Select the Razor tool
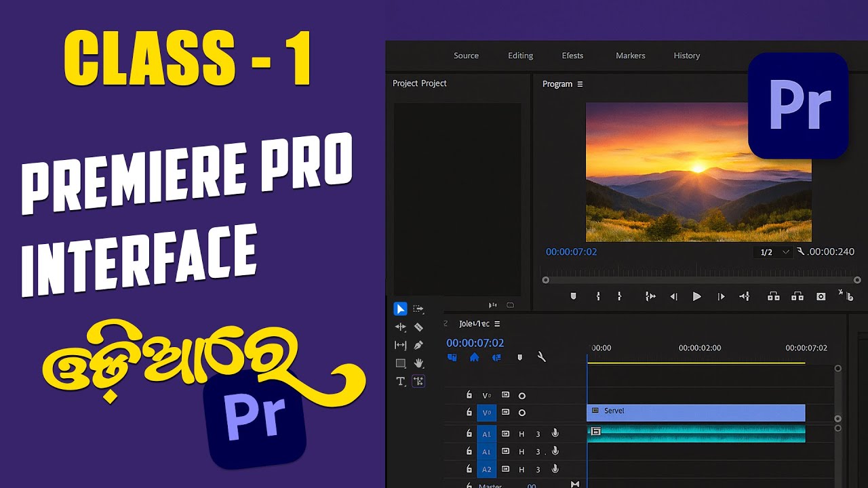 click(x=418, y=327)
